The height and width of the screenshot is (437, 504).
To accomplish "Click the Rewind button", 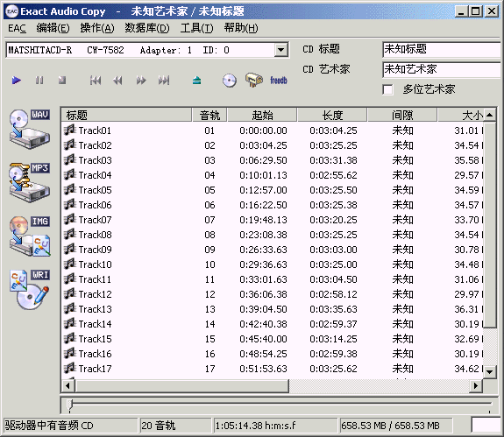I will pyautogui.click(x=117, y=81).
